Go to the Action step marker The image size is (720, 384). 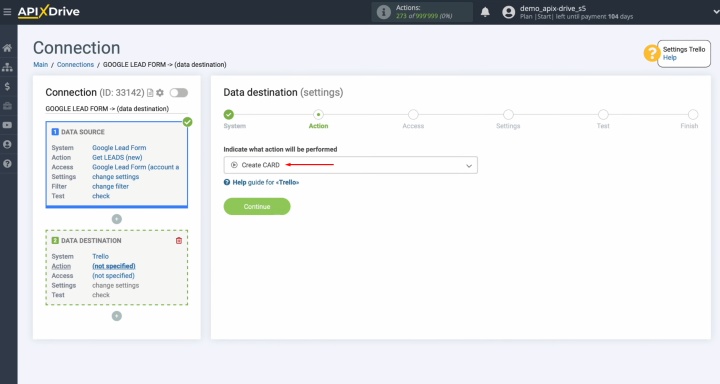[x=318, y=114]
